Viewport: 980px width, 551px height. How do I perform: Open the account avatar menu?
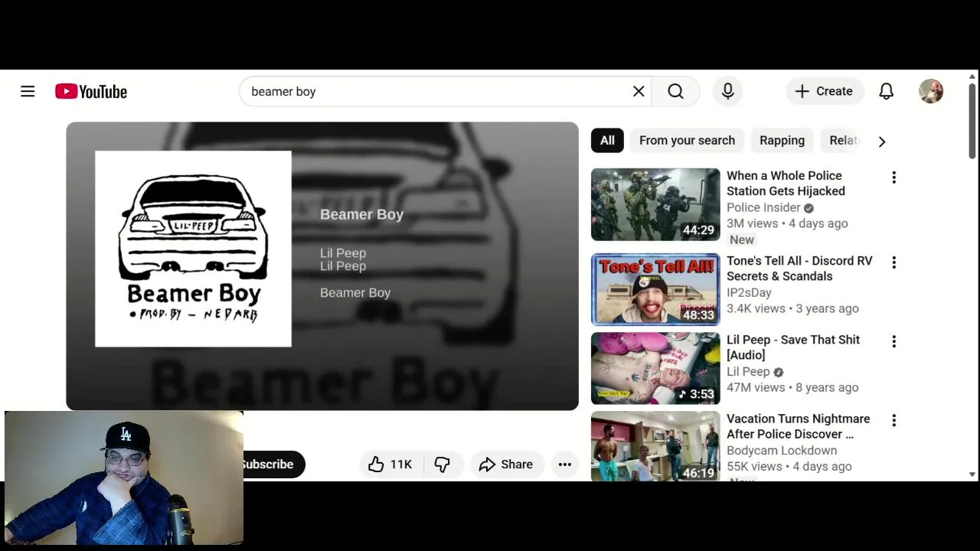coord(931,91)
